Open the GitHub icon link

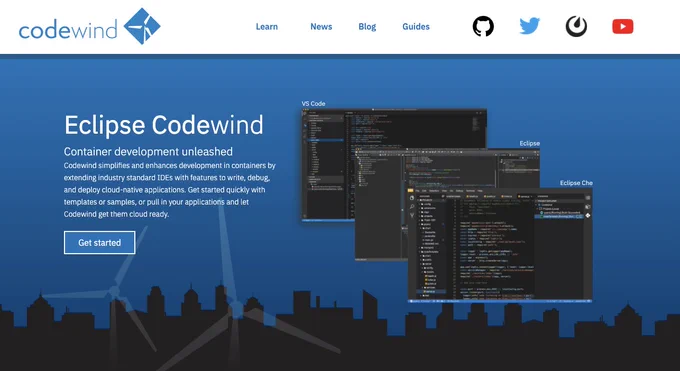pyautogui.click(x=483, y=26)
